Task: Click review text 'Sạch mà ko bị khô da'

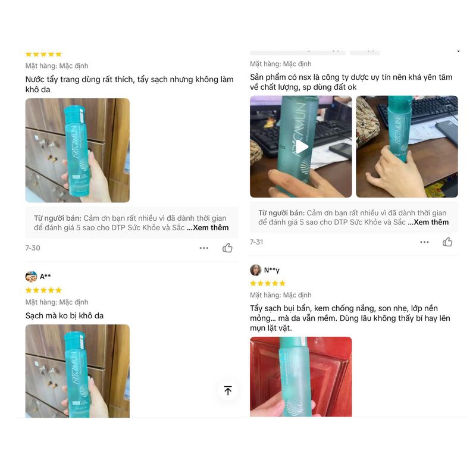Action: [65, 316]
